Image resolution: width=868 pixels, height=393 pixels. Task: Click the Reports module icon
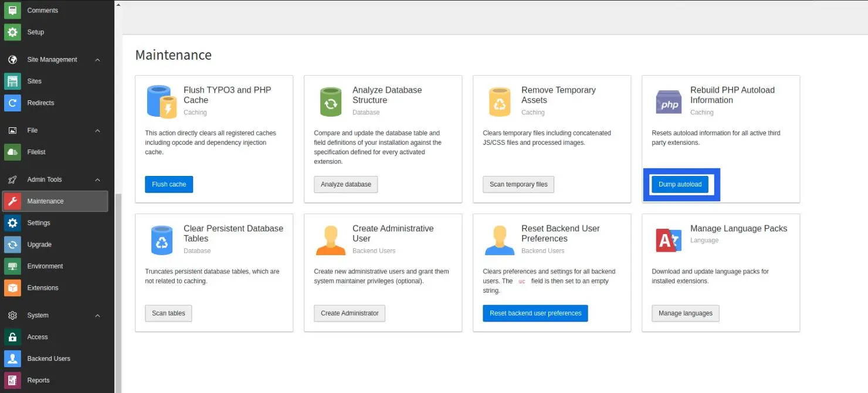point(12,380)
